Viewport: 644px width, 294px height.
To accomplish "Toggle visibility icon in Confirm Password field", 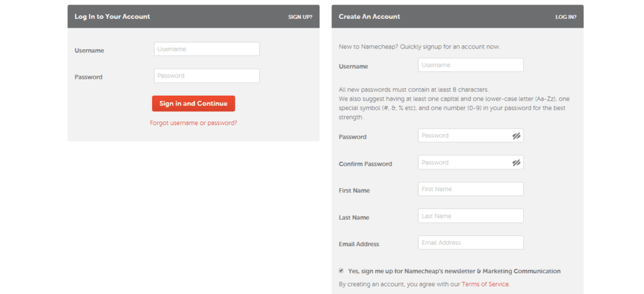I will (x=516, y=162).
